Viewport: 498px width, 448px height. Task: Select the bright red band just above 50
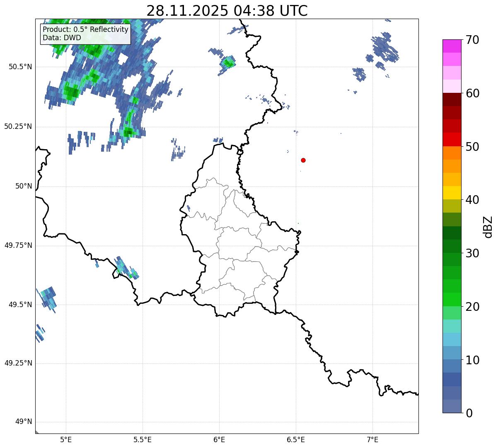tap(452, 140)
